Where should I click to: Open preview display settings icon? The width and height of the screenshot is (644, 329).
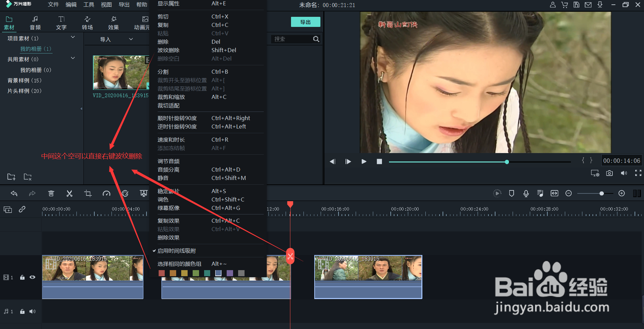[595, 173]
